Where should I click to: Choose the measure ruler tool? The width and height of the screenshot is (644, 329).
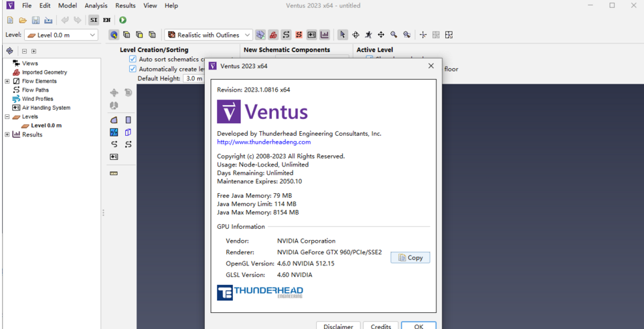114,173
